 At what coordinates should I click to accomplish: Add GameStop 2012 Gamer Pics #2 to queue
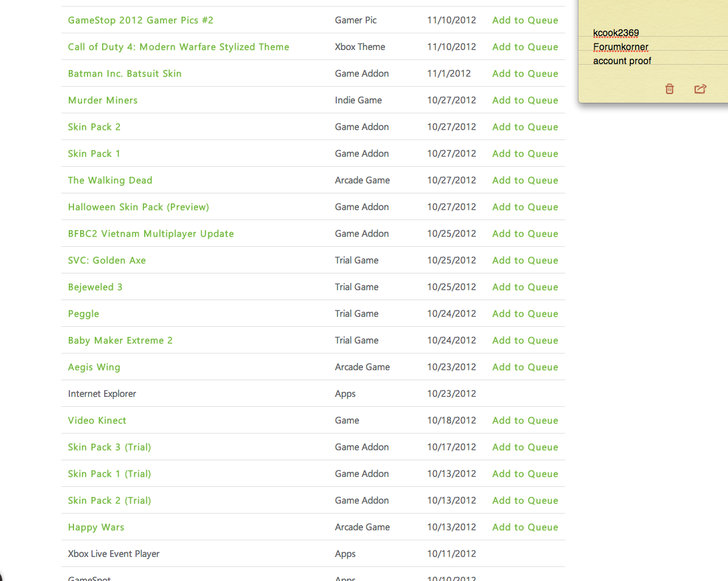tap(525, 20)
